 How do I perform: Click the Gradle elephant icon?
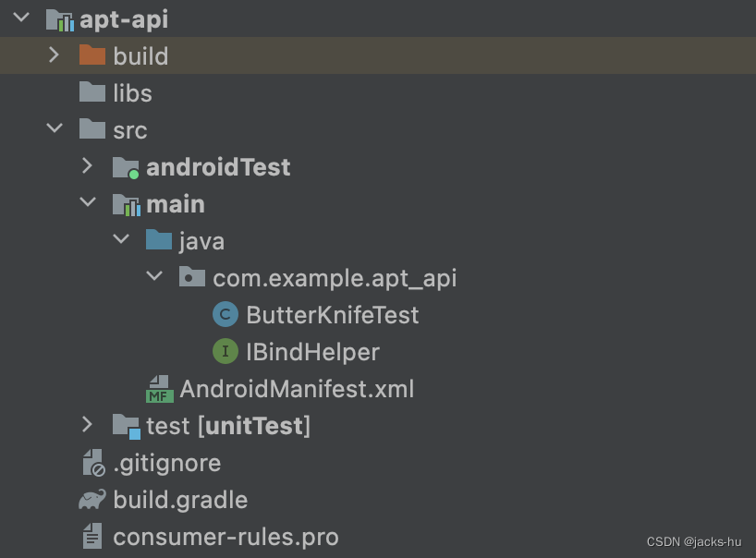(91, 500)
